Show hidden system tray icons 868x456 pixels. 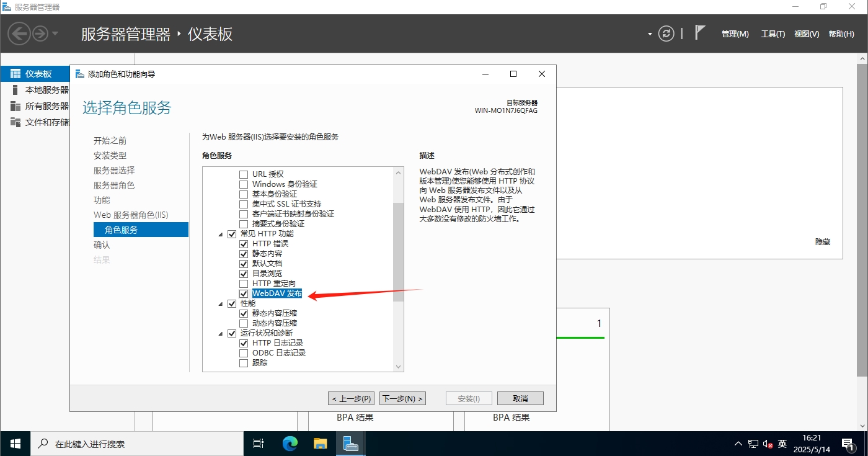coord(738,444)
